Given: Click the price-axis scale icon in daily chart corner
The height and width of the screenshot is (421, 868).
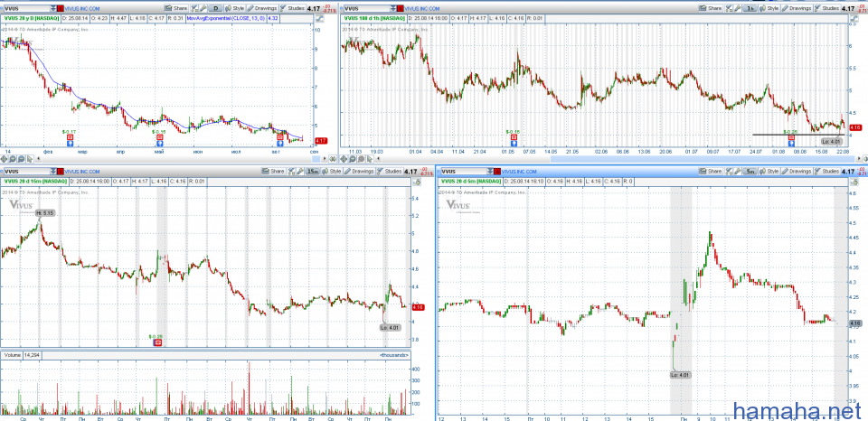Looking at the screenshot, I should click(319, 18).
